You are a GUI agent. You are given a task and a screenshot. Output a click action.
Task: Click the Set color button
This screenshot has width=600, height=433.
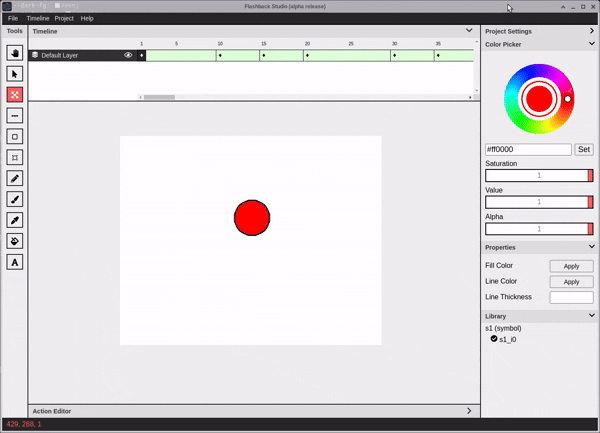click(x=584, y=150)
